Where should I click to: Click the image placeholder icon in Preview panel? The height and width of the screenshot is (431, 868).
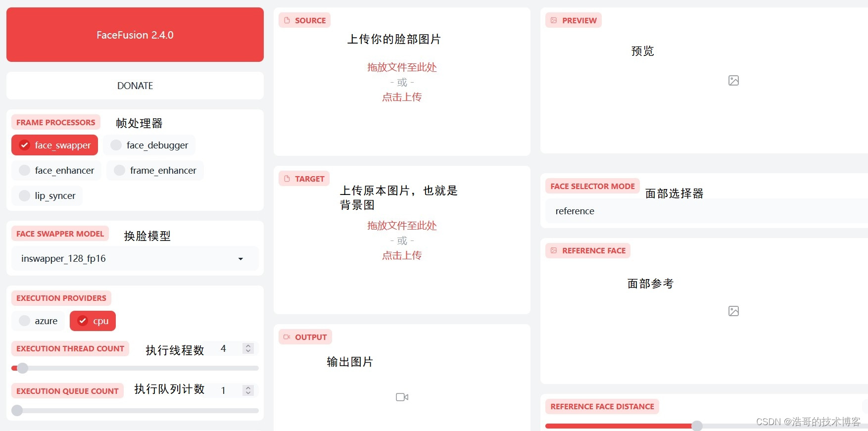coord(733,80)
